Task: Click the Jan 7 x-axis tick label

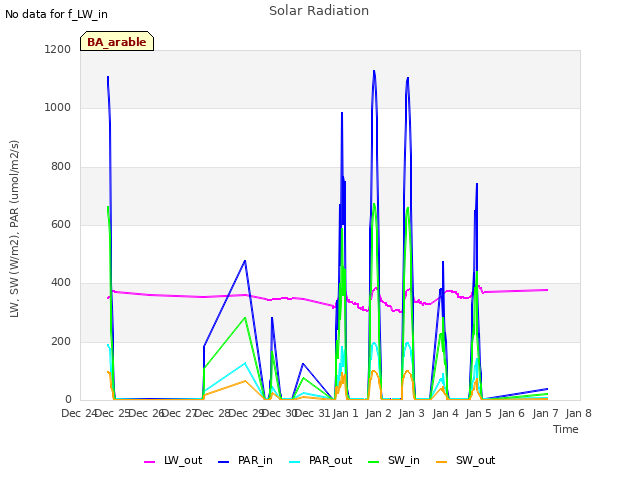Action: click(545, 413)
